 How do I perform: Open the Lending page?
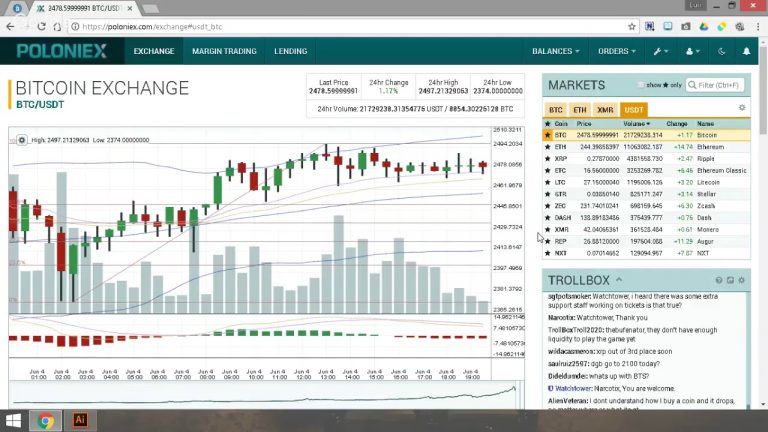pyautogui.click(x=290, y=51)
